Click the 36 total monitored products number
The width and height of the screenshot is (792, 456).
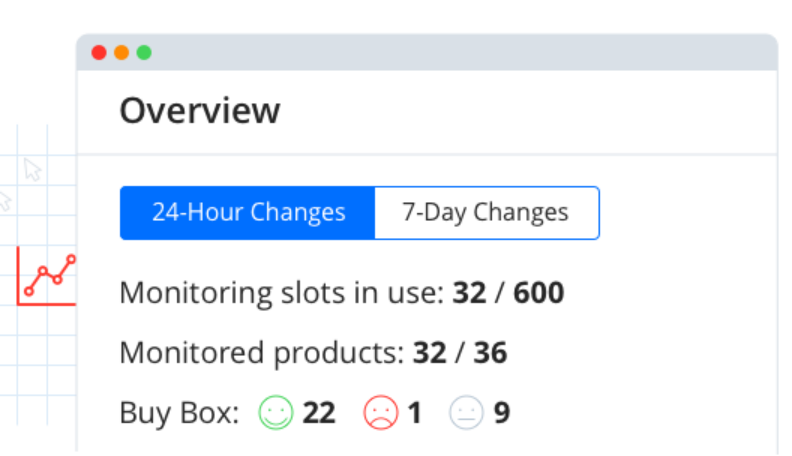489,353
